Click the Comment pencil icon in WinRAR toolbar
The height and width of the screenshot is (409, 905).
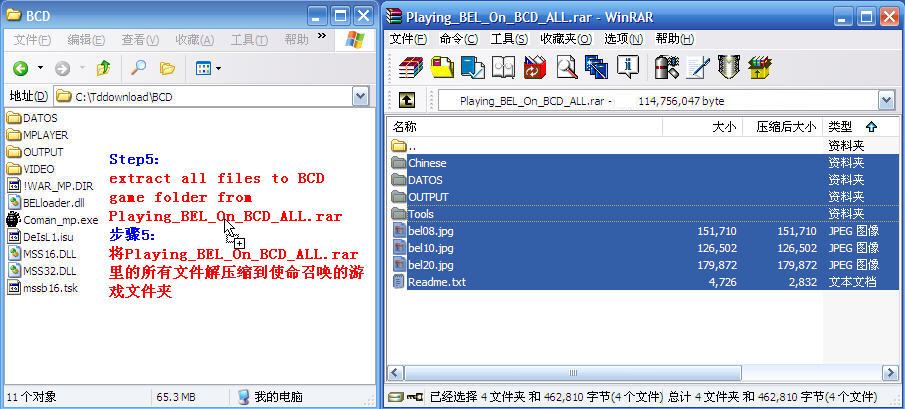[698, 67]
